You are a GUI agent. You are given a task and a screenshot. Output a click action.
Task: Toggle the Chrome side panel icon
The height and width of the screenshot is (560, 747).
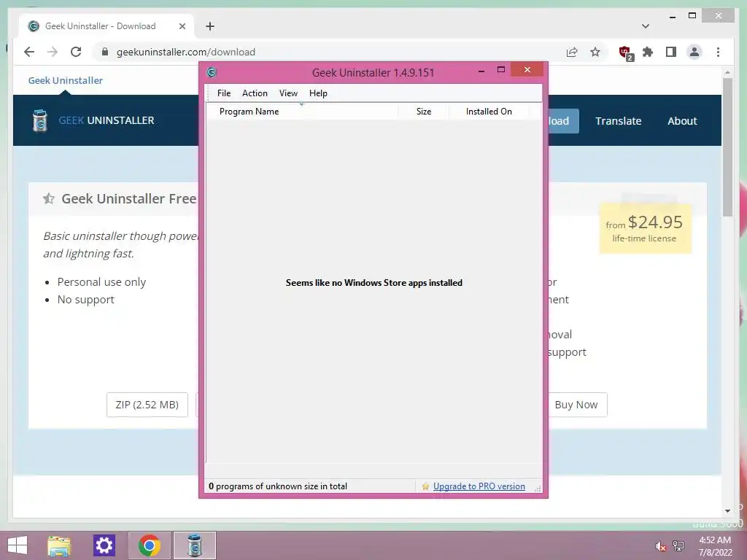pyautogui.click(x=671, y=52)
